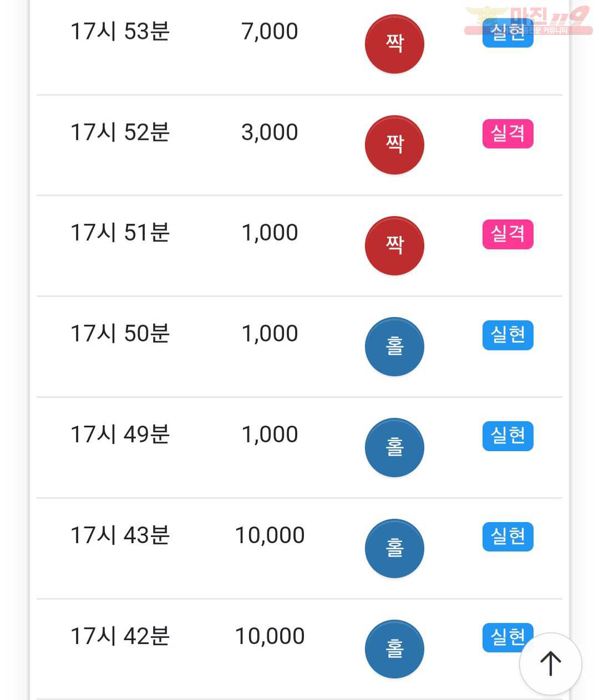Click the blue 실현 badge on 17시 49분 row
The width and height of the screenshot is (599, 700).
[x=508, y=436]
